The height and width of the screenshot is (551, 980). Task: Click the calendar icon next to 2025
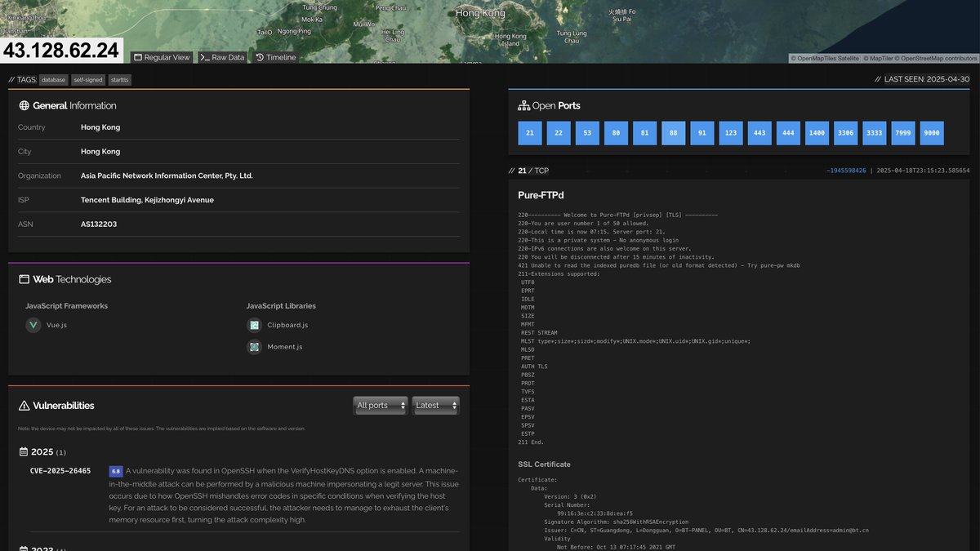[24, 452]
